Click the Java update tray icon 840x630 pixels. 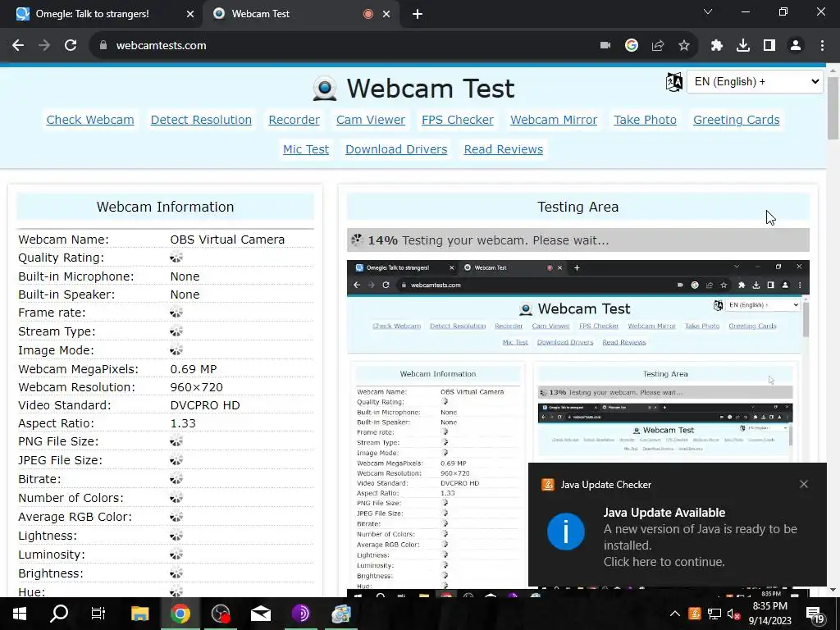695,614
